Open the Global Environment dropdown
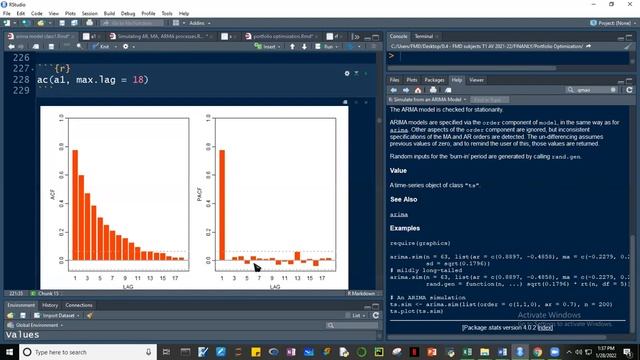 point(36,325)
